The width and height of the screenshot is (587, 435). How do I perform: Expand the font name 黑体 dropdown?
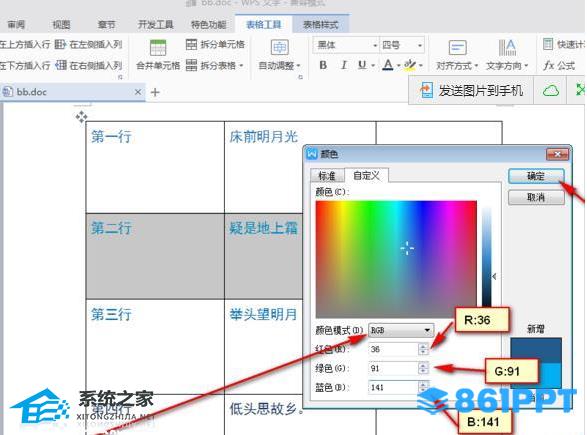[375, 45]
